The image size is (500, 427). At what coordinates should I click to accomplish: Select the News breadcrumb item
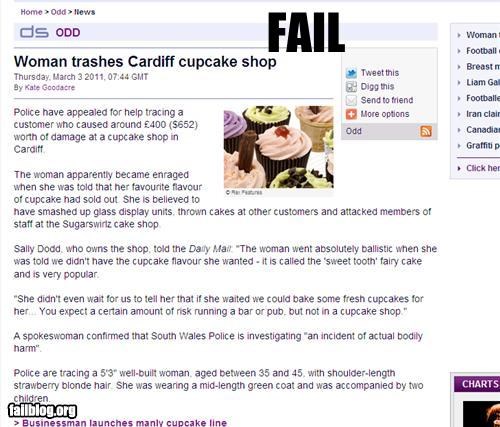[x=84, y=12]
